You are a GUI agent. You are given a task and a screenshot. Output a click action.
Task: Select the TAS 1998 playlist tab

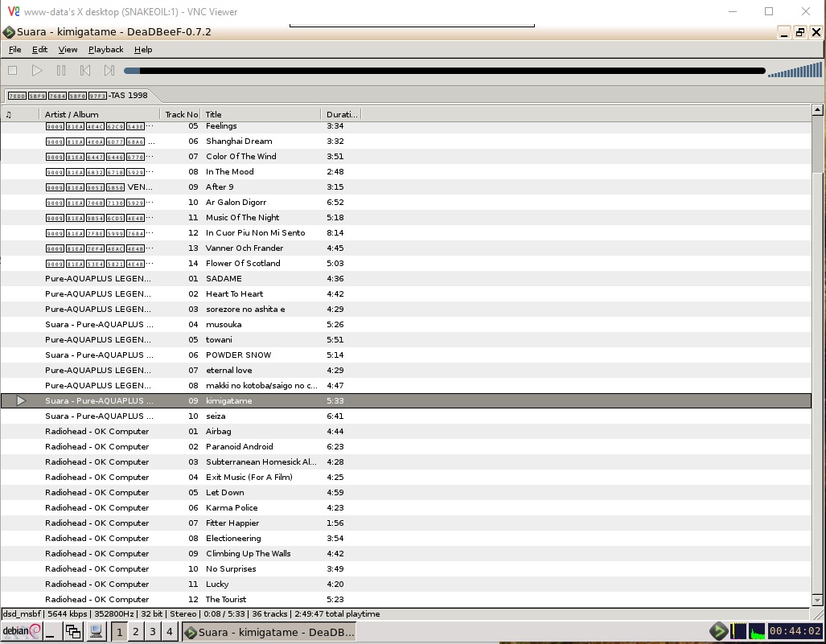pyautogui.click(x=78, y=96)
